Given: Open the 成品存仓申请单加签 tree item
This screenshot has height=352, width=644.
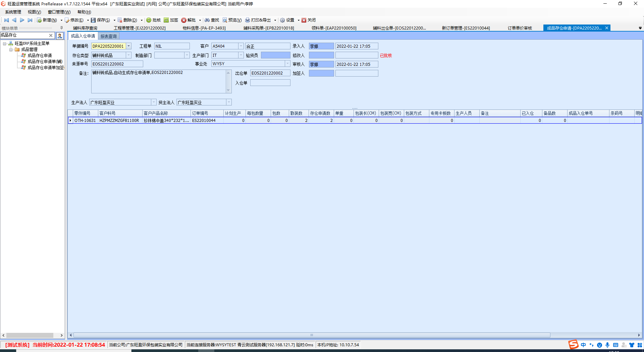Looking at the screenshot, I should 46,68.
